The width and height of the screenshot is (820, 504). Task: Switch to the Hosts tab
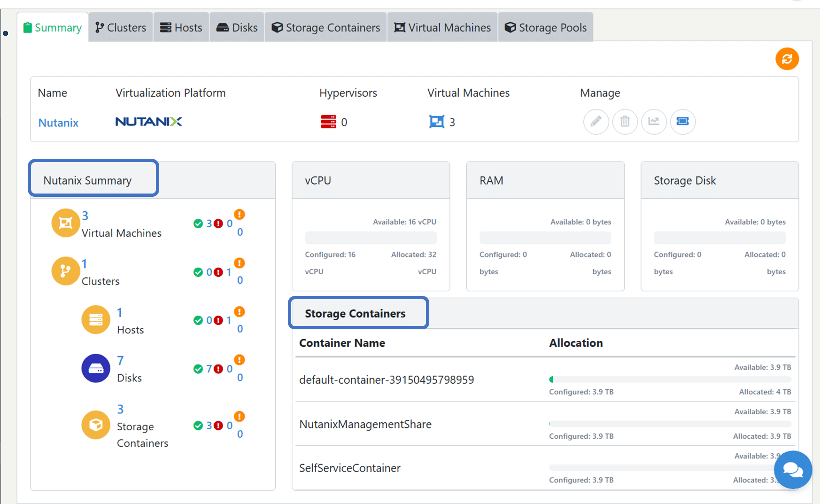(x=181, y=28)
